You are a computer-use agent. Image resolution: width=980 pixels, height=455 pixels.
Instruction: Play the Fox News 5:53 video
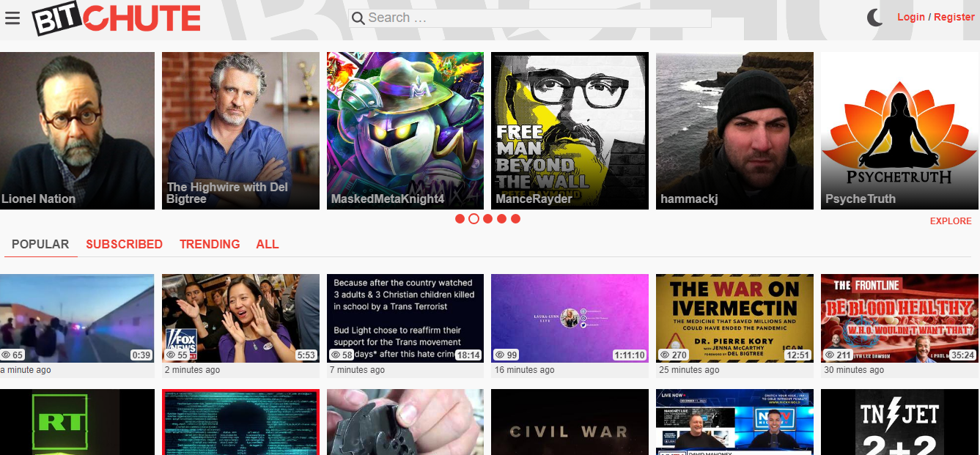coord(240,318)
